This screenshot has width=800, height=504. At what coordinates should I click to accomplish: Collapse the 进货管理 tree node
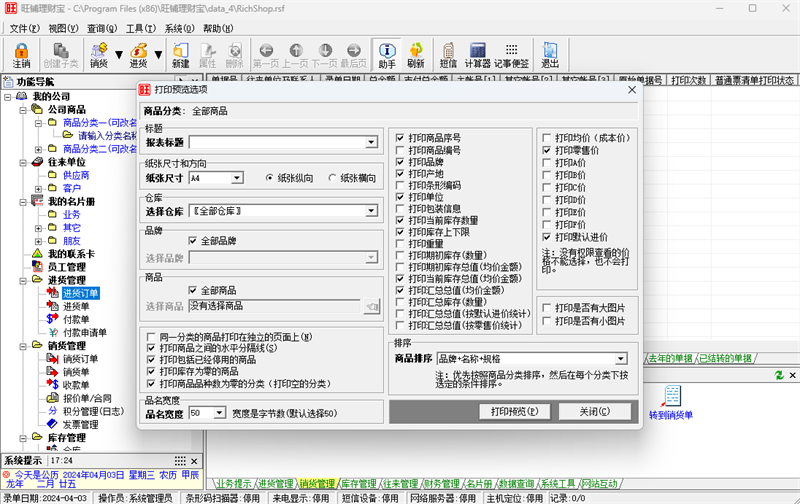[23, 280]
